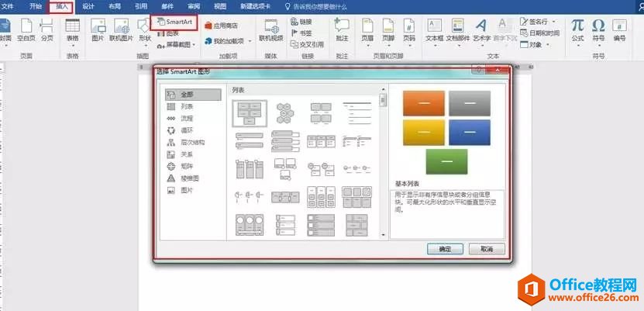Select the highlighted basic block list thumbnail
Screen dimensions: 644x311
pos(250,113)
